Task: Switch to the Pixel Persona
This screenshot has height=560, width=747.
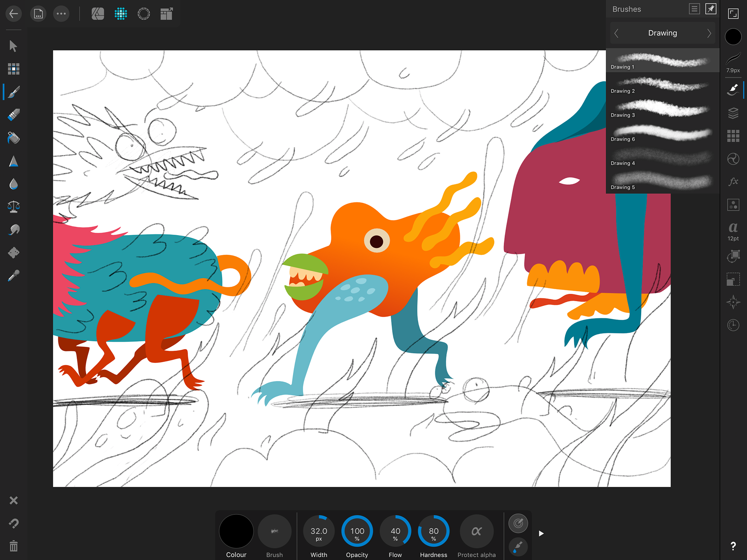Action: (x=121, y=14)
